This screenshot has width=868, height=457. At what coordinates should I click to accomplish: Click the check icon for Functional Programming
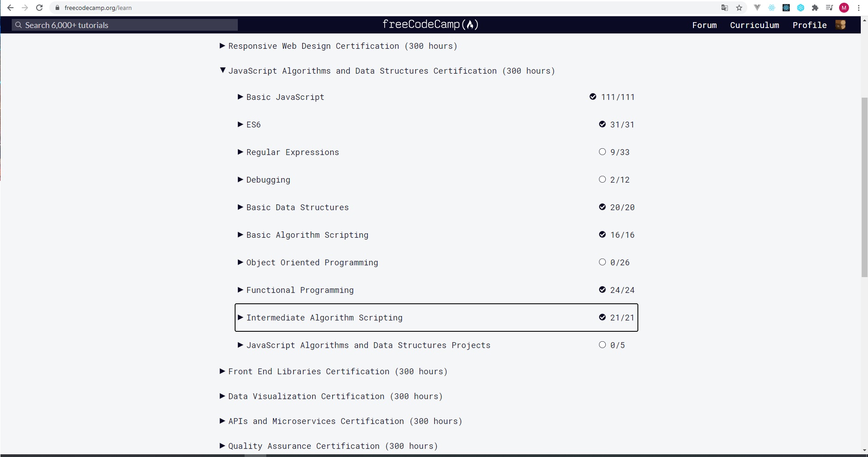coord(602,290)
